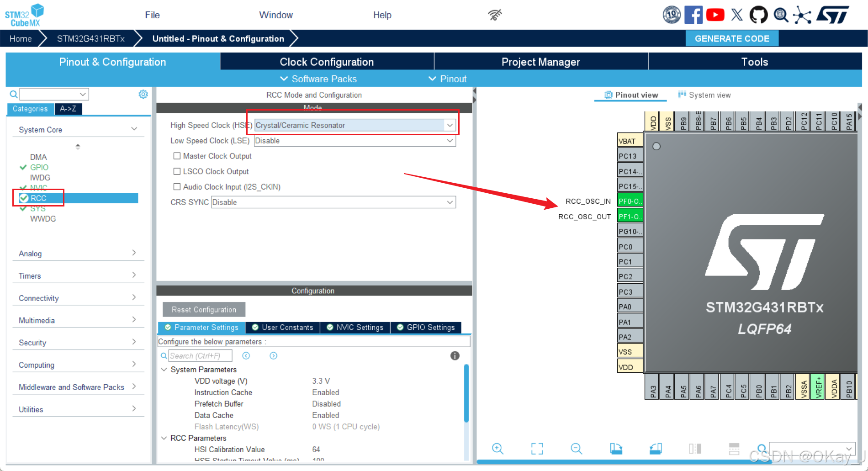Open the ST Facebook page icon
Viewport: 868px width, 471px height.
(693, 15)
